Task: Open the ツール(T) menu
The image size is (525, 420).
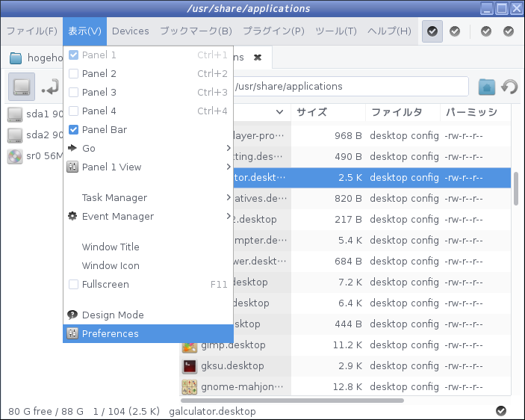Action: pyautogui.click(x=336, y=31)
